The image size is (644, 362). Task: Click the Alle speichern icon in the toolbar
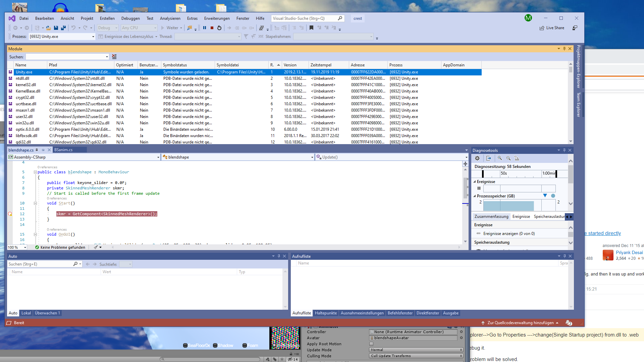(x=63, y=28)
